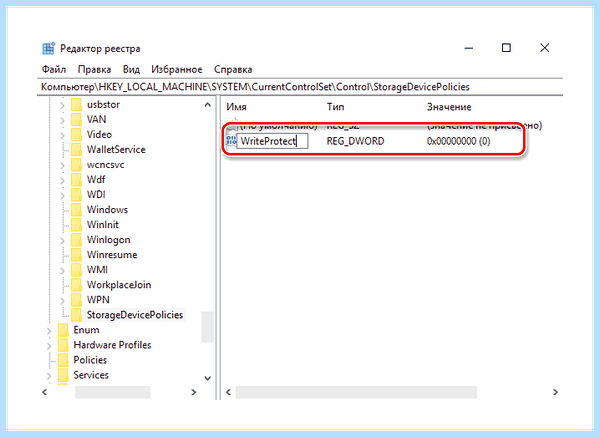Viewport: 600px width, 437px height.
Task: Click the Windows folder icon
Action: click(x=77, y=209)
